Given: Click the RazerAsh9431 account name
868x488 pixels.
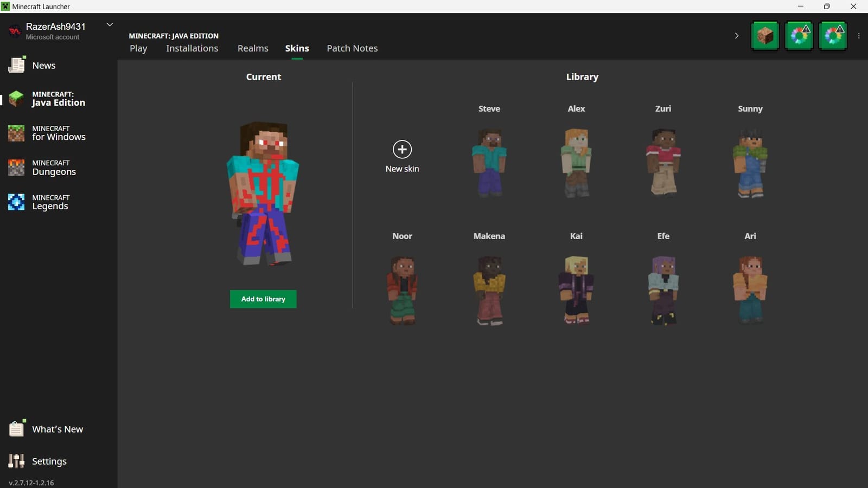Looking at the screenshot, I should [x=55, y=25].
